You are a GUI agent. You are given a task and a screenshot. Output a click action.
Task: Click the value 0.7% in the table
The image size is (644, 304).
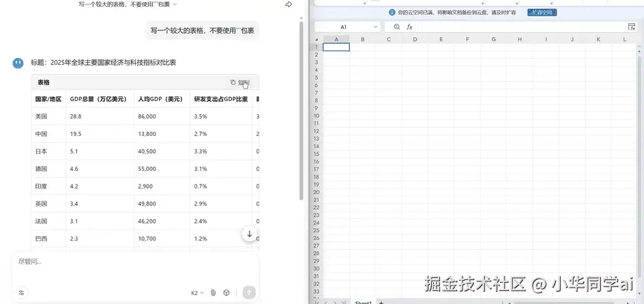point(201,186)
